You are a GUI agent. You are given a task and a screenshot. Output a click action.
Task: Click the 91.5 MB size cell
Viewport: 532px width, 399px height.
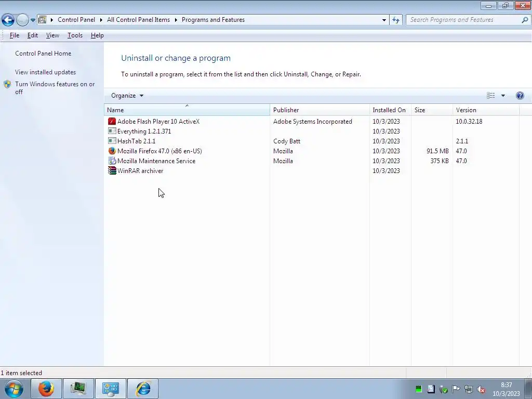pos(437,151)
